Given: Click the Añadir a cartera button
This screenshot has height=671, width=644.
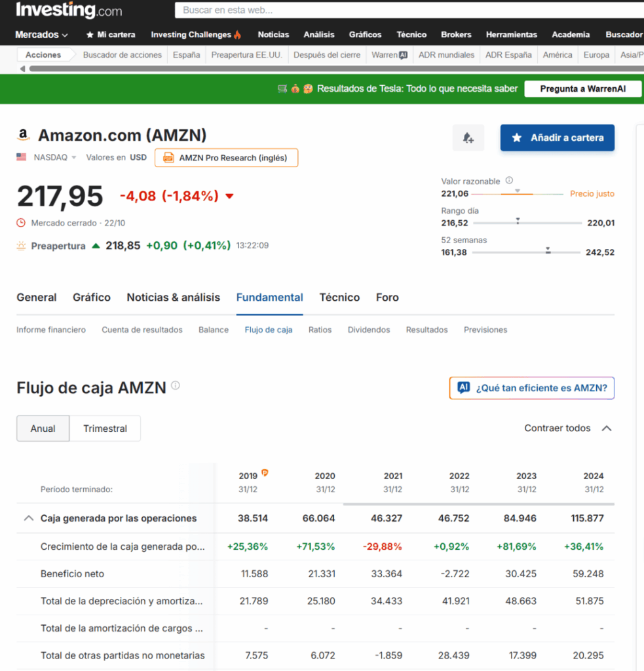Looking at the screenshot, I should coord(557,138).
